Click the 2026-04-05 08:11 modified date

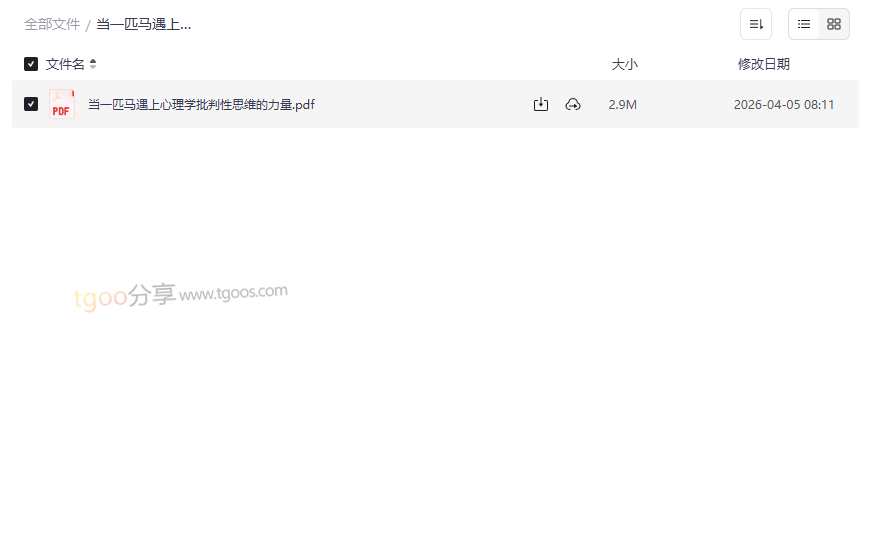click(783, 104)
